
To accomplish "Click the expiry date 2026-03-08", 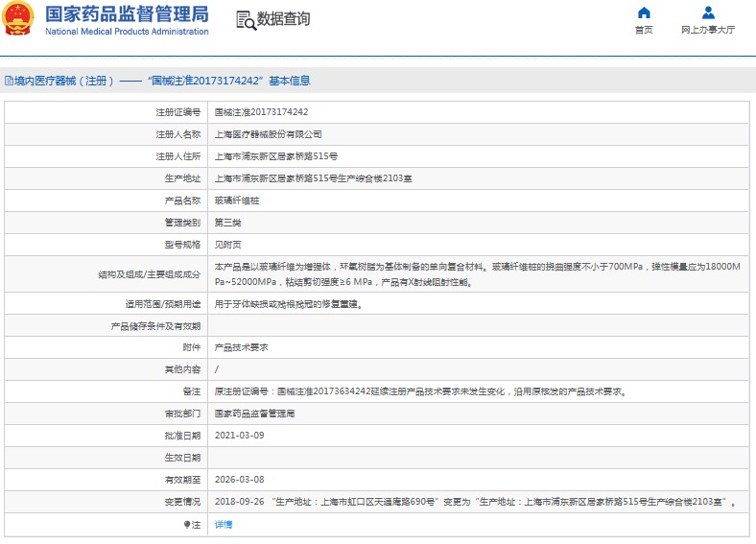I will [237, 480].
